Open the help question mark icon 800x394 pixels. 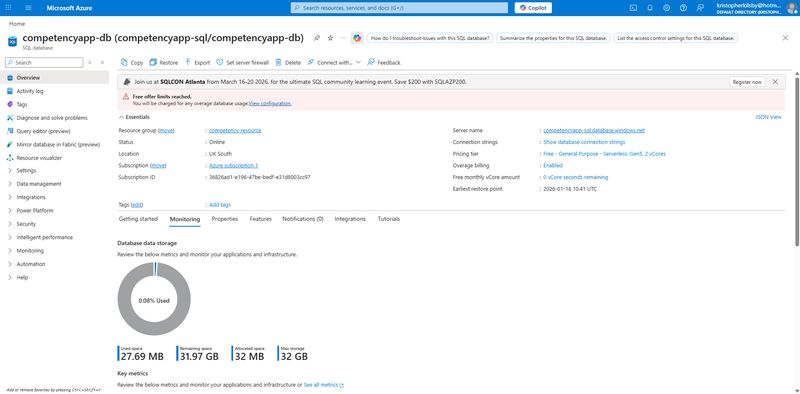683,8
